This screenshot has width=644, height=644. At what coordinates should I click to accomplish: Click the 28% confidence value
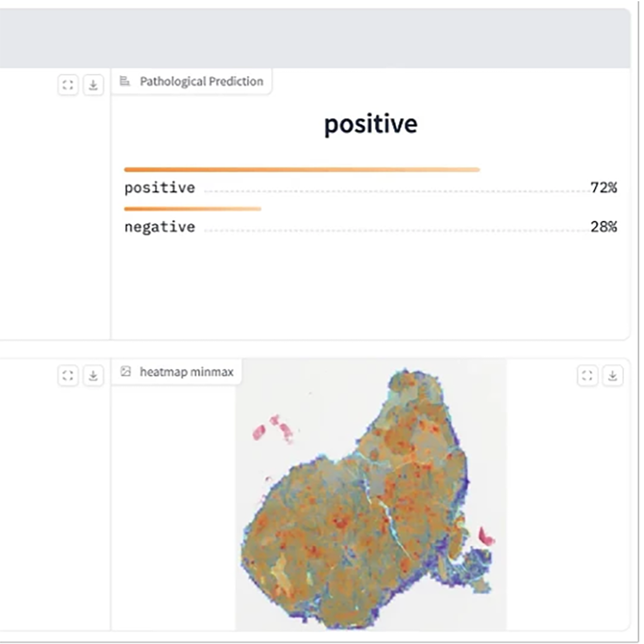[604, 227]
